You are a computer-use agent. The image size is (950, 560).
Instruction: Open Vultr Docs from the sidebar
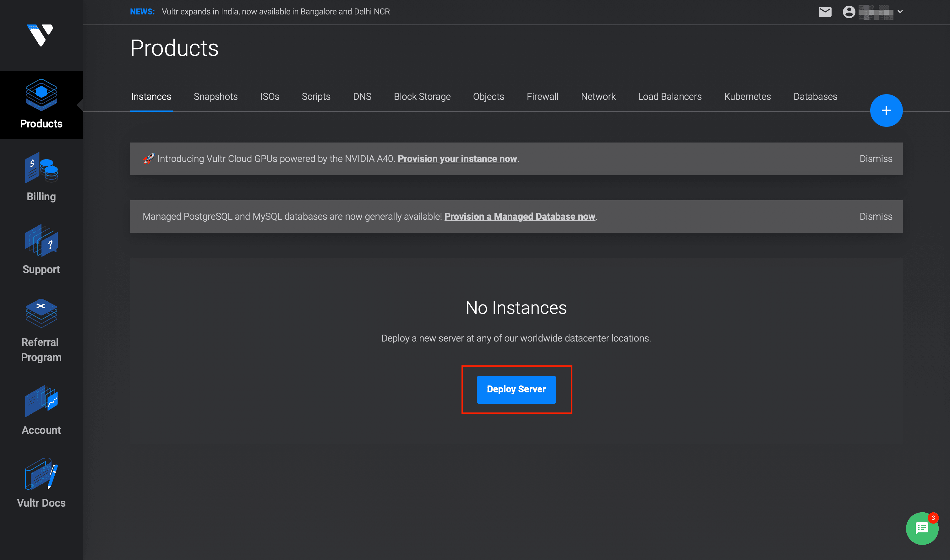pyautogui.click(x=41, y=483)
